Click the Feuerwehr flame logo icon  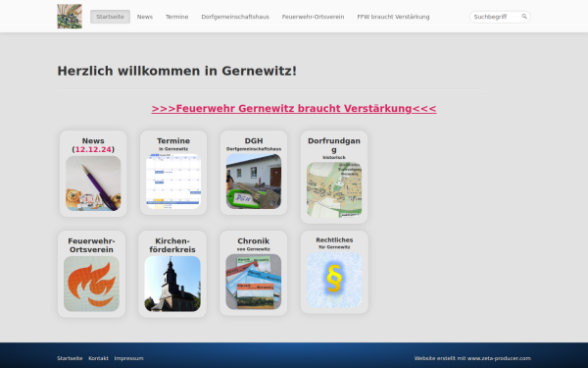point(91,284)
